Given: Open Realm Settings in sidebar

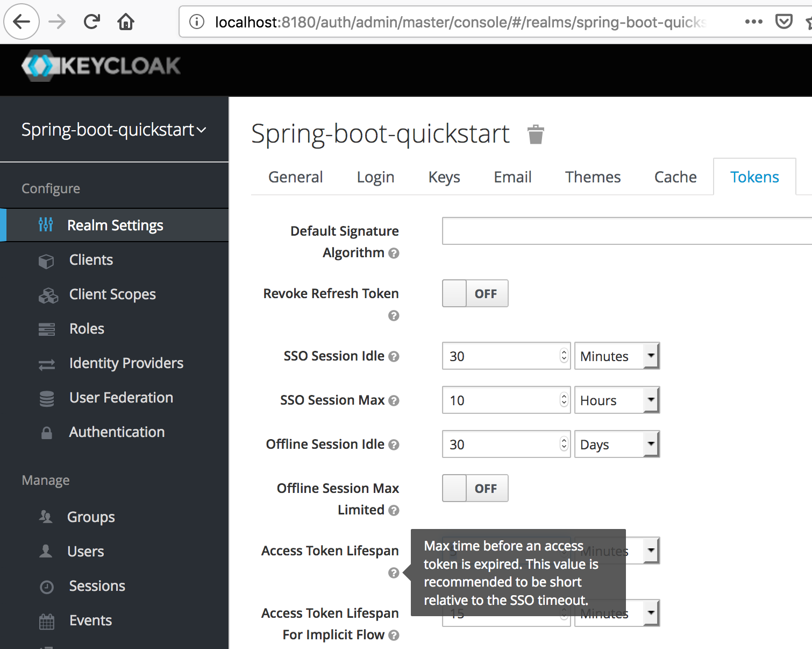Looking at the screenshot, I should click(x=115, y=225).
